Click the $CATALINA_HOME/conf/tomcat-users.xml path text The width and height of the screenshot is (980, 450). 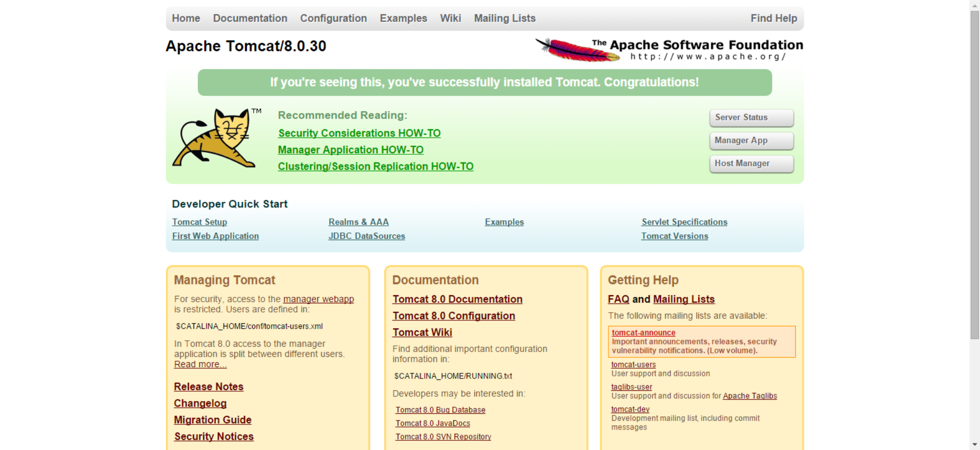click(250, 326)
